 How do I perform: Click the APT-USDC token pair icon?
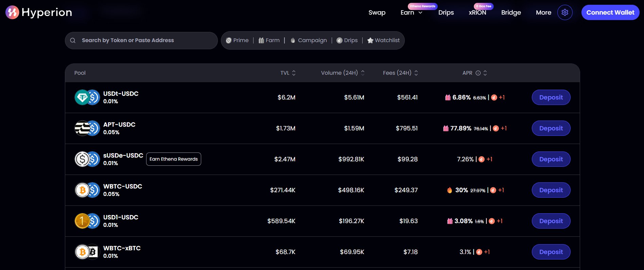[x=87, y=128]
